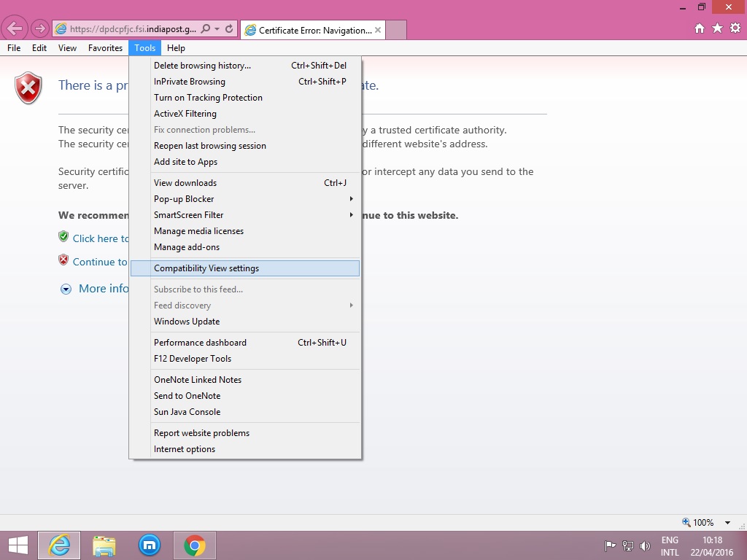This screenshot has width=747, height=560.
Task: Open the Favorites menu in menu bar
Action: (105, 48)
